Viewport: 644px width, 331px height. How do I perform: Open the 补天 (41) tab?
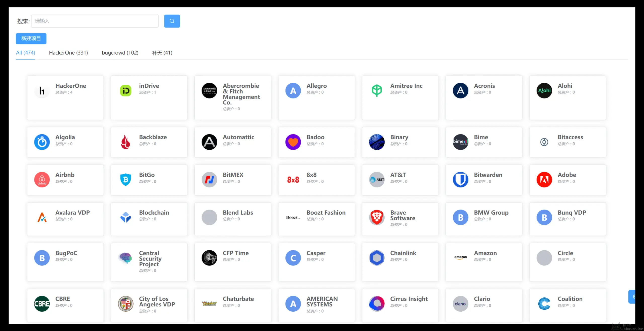(x=162, y=53)
